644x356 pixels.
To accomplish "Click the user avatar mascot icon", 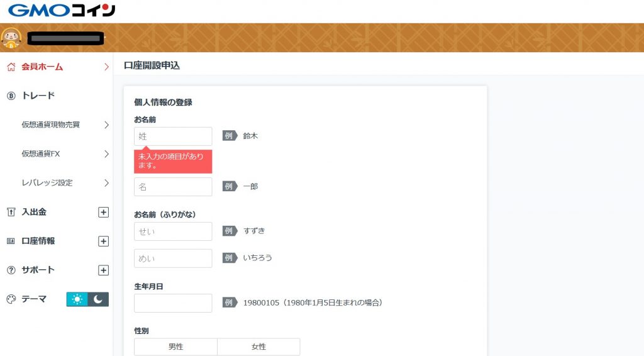I will click(x=11, y=38).
